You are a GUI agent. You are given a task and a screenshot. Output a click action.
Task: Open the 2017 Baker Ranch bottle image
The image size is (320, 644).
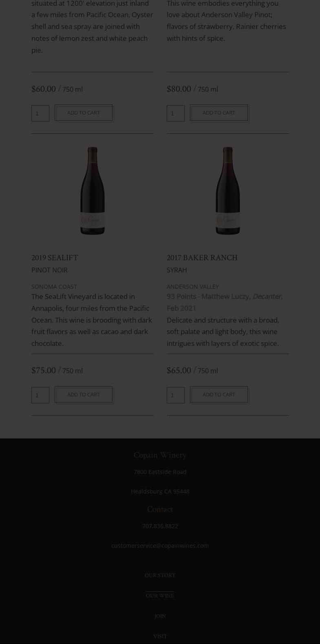[228, 191]
